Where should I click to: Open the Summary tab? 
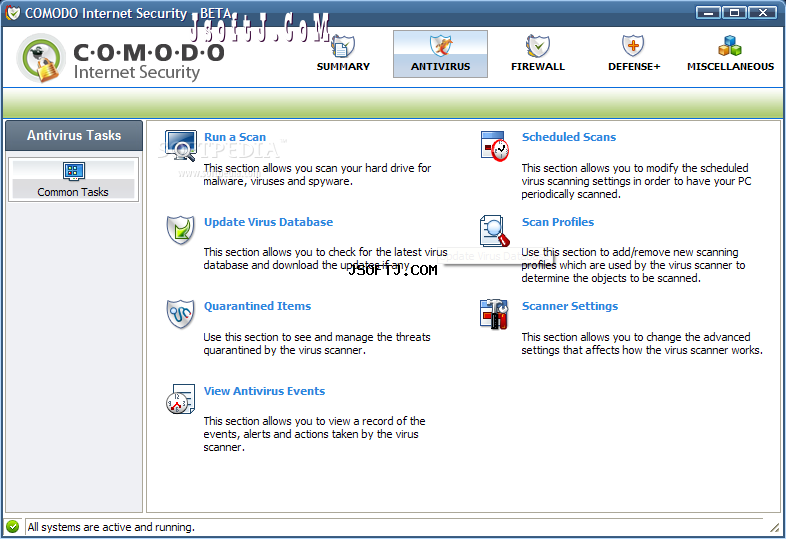(343, 54)
